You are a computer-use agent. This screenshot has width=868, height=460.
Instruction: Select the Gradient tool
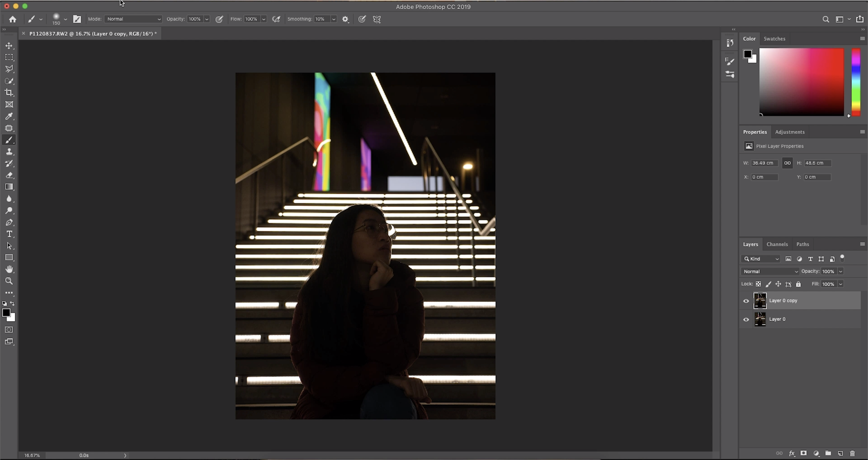[9, 187]
